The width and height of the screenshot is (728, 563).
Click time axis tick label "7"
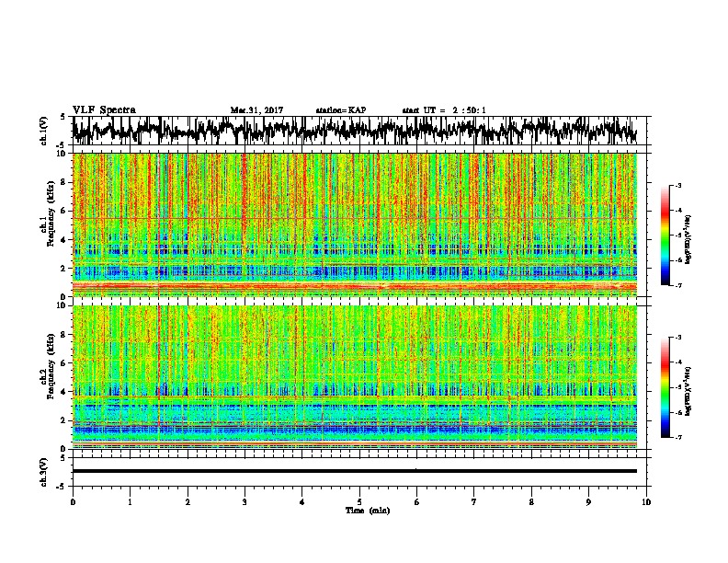coord(474,502)
